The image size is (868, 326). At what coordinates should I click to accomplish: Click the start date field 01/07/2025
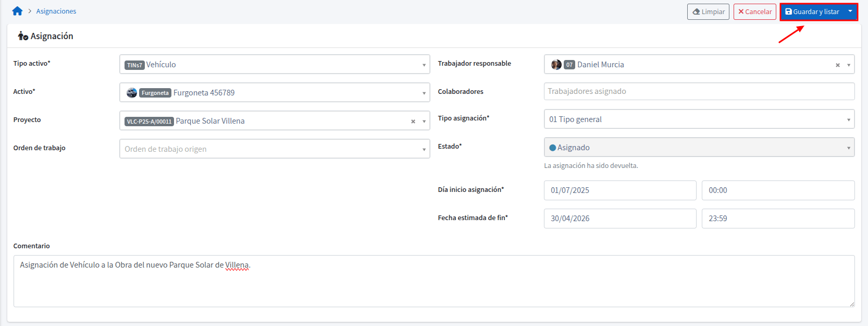(x=620, y=190)
